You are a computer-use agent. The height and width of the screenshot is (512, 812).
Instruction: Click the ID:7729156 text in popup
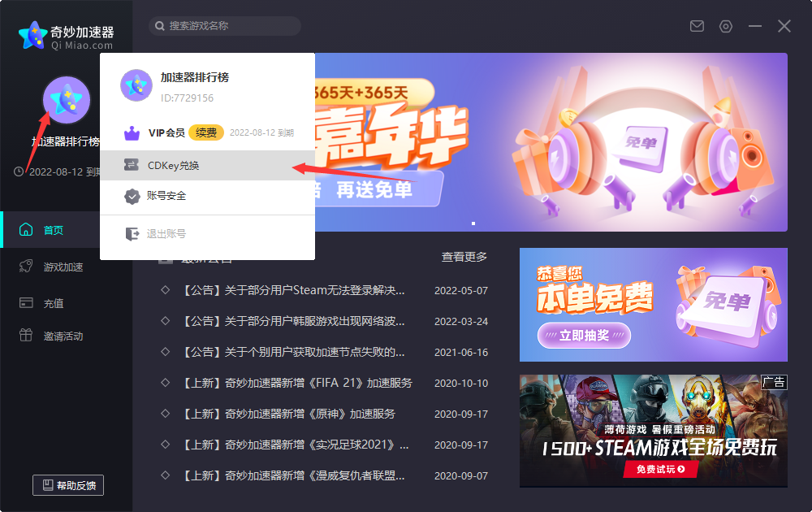(x=187, y=98)
